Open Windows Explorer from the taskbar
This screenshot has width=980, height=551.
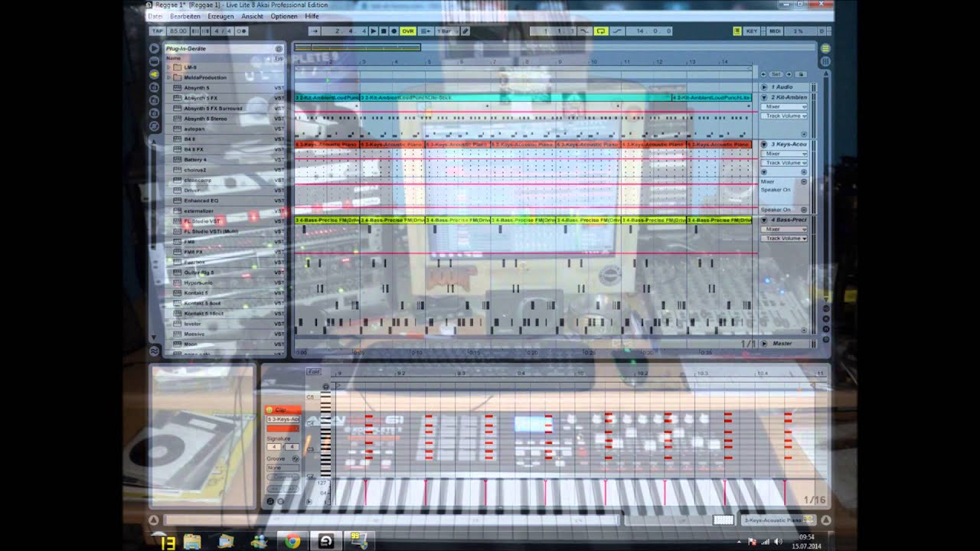point(192,541)
